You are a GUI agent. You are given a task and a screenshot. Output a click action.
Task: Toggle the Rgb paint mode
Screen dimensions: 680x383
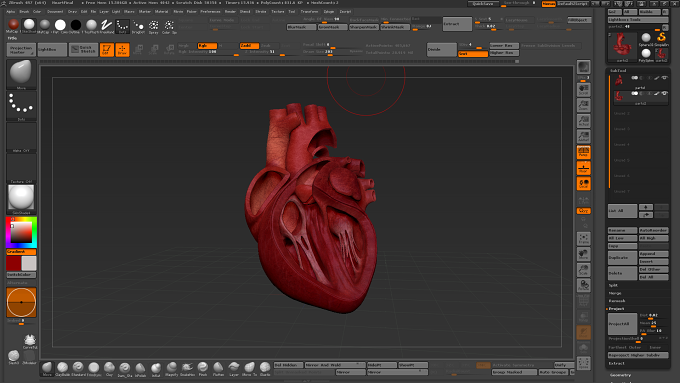coord(207,46)
